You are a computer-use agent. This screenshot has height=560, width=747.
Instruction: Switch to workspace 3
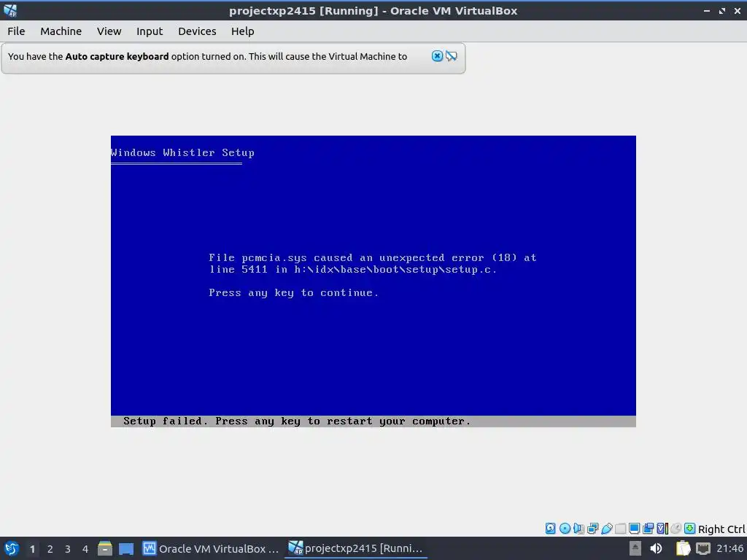click(68, 549)
